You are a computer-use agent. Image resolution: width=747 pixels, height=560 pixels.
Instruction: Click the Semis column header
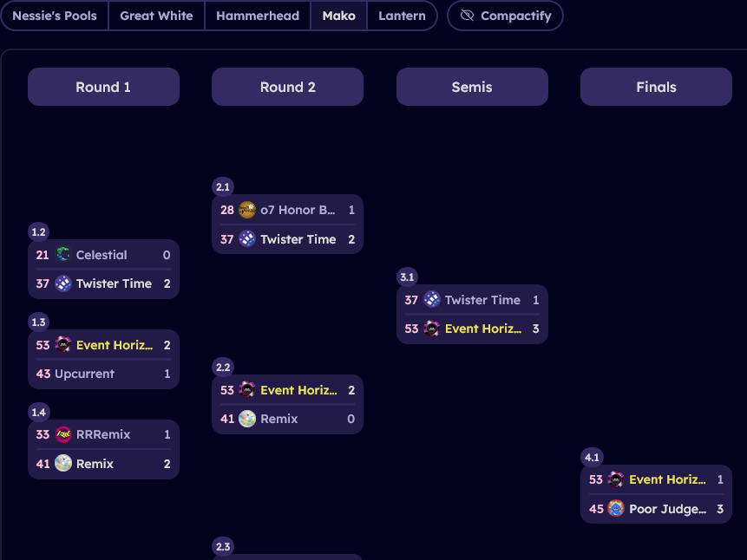pos(472,87)
